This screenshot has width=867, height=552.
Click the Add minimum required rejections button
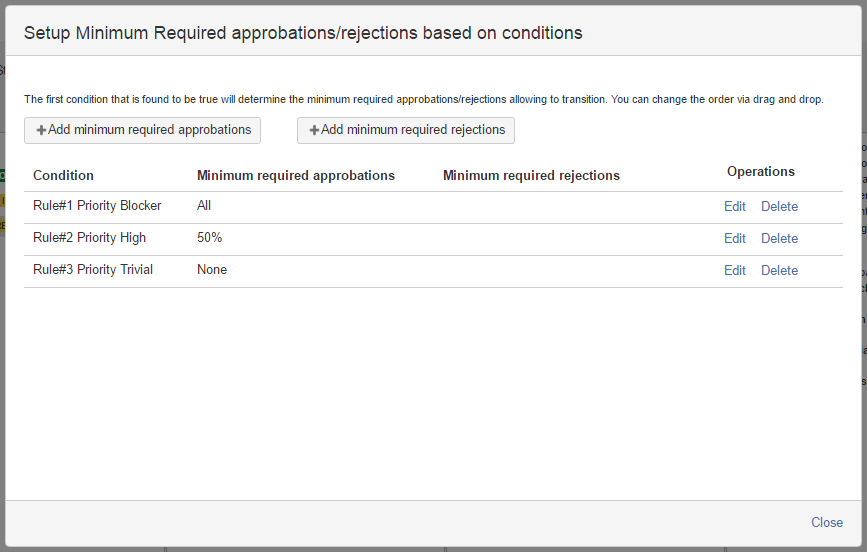click(405, 130)
